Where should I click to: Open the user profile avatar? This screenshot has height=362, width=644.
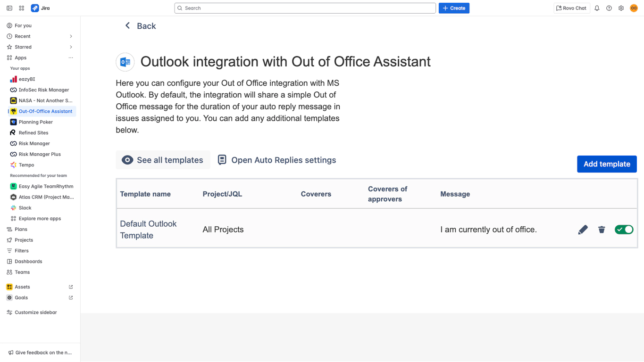[634, 8]
